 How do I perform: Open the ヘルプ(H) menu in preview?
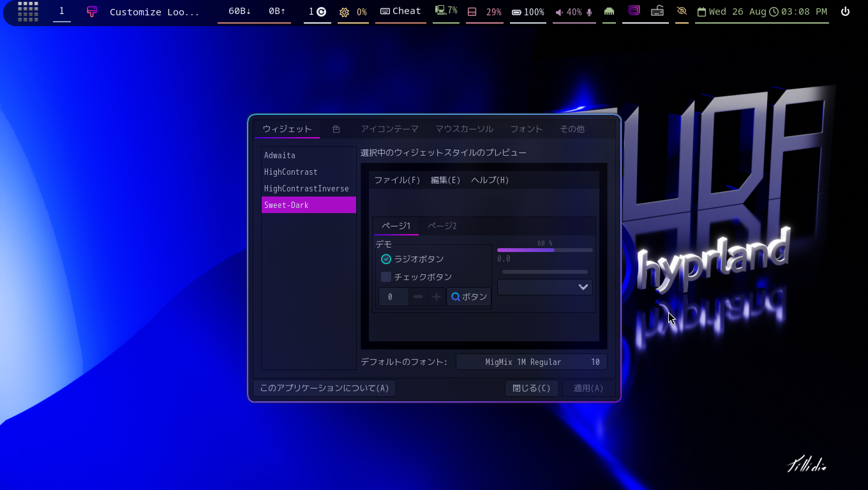point(490,180)
